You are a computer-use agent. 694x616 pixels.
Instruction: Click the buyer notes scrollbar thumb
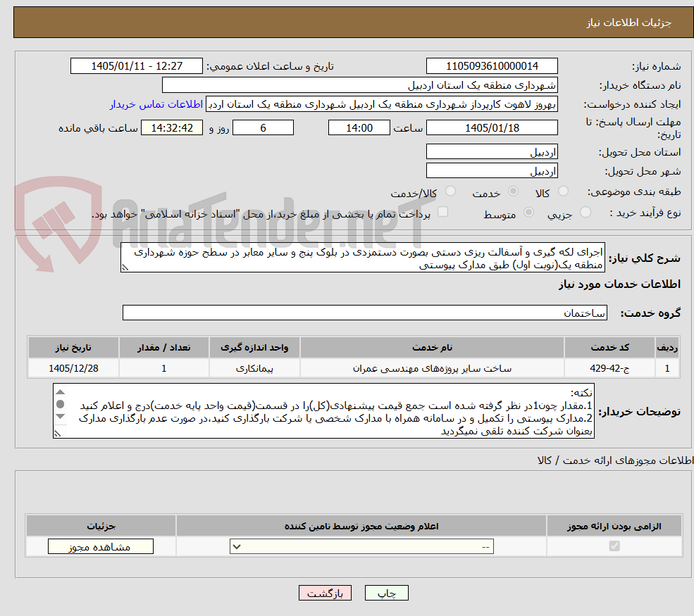click(61, 403)
